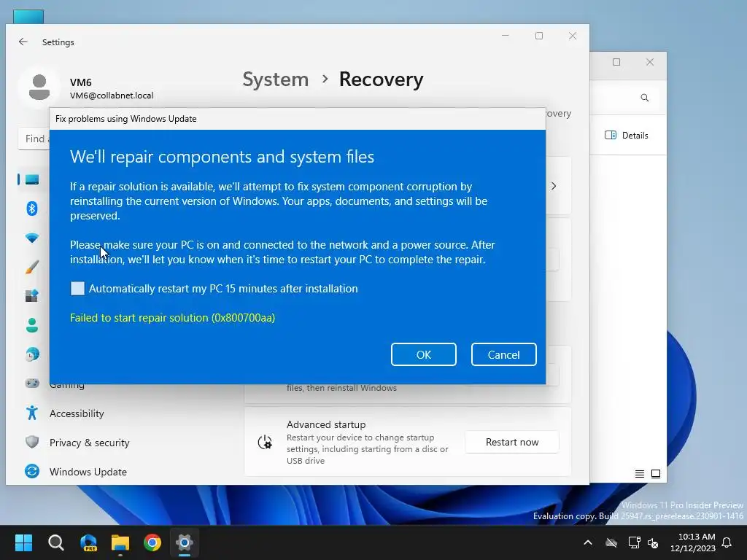Image resolution: width=747 pixels, height=560 pixels.
Task: Open the Time & language clock icon
Action: tap(32, 355)
